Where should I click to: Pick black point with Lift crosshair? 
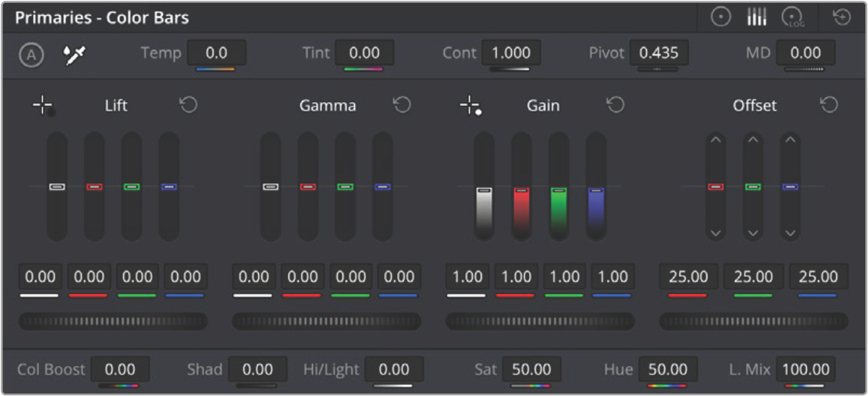[x=43, y=105]
